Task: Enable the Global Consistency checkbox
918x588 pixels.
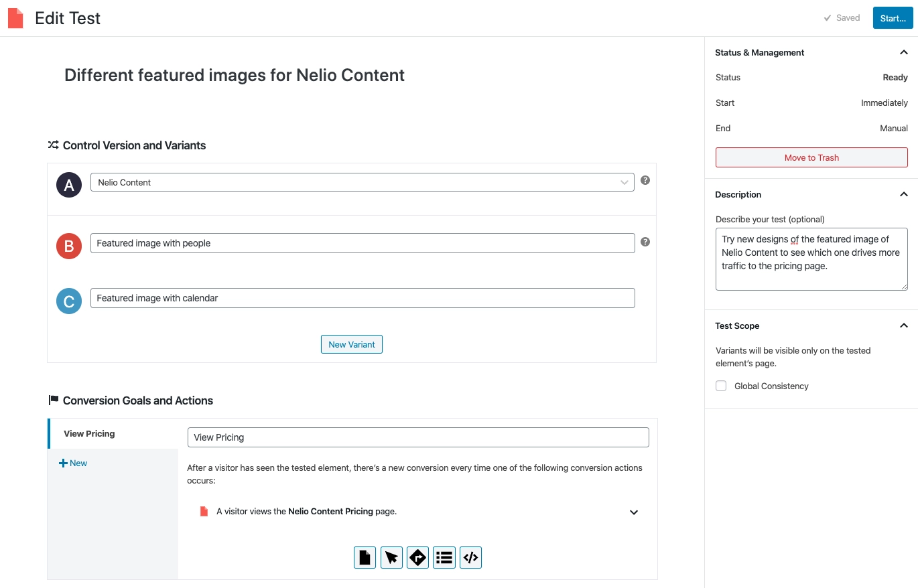Action: coord(721,386)
